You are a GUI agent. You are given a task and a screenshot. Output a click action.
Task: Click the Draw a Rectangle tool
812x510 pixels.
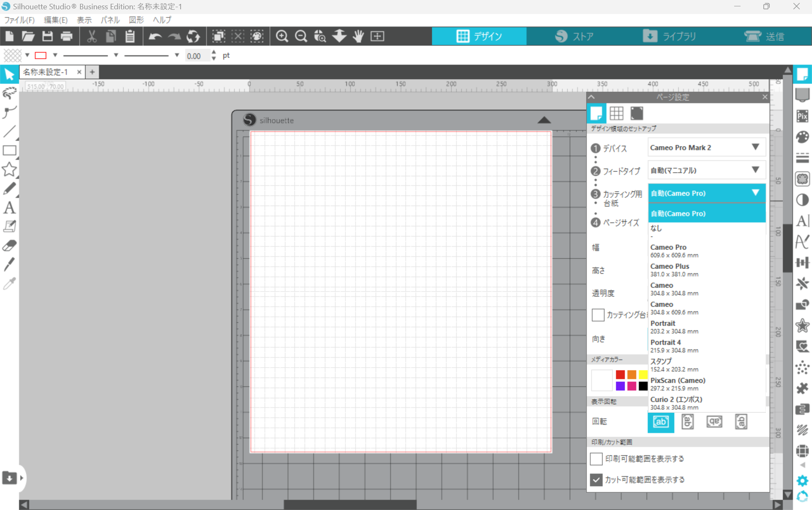9,151
